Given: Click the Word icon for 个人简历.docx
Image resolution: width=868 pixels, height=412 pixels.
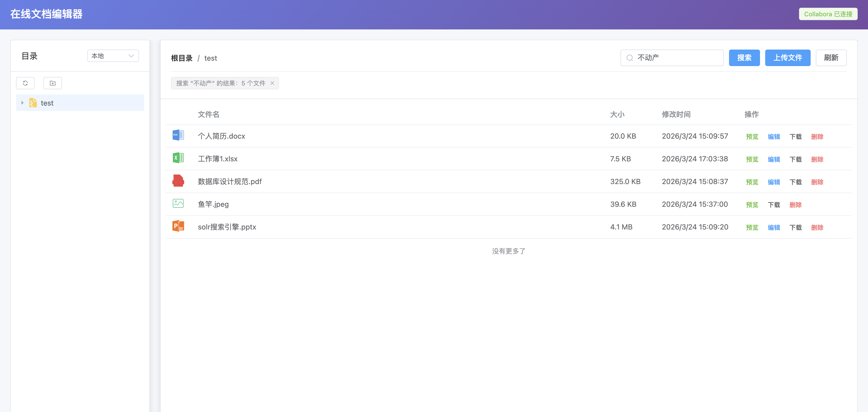Looking at the screenshot, I should [178, 136].
